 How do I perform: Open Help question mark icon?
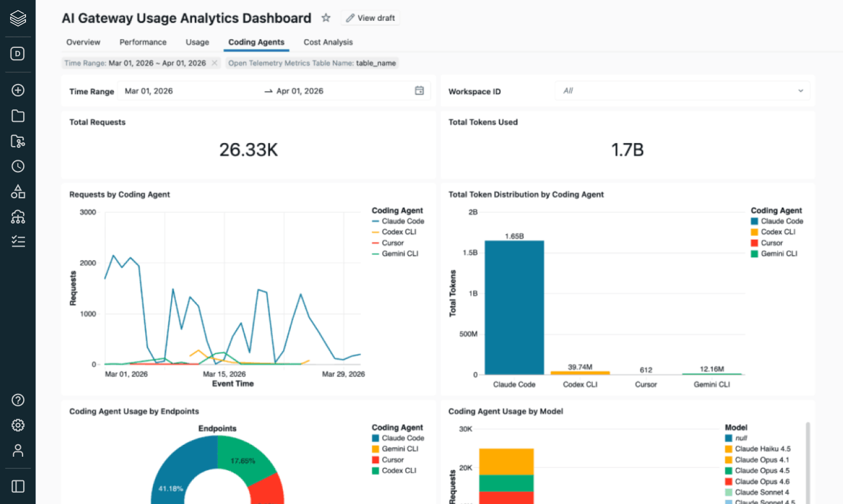[x=18, y=400]
